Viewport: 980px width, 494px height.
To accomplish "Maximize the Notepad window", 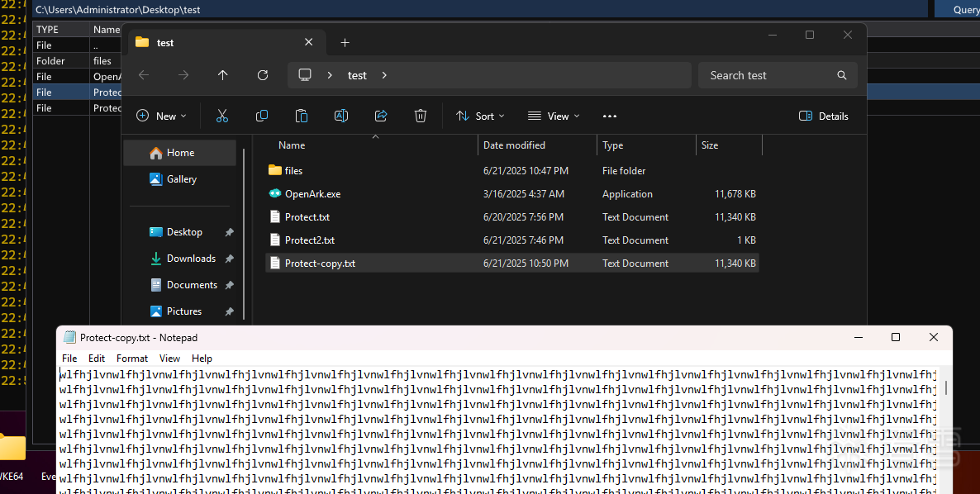I will click(x=896, y=337).
